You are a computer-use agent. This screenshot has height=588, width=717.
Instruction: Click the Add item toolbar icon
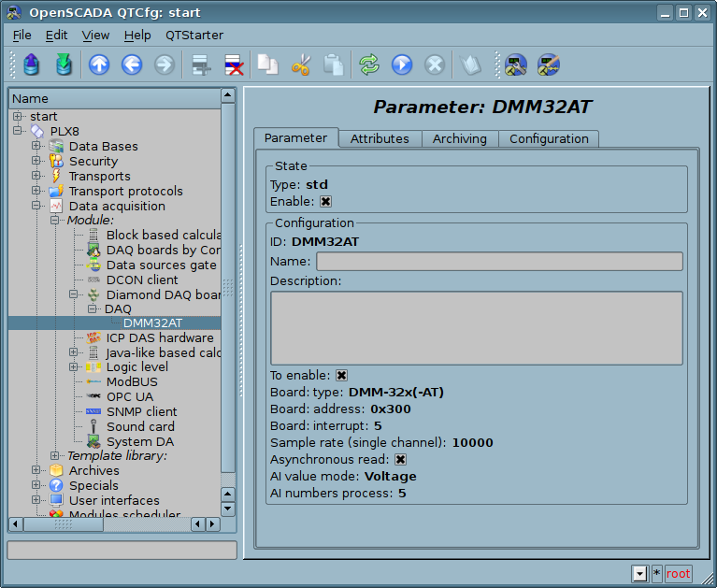(200, 65)
